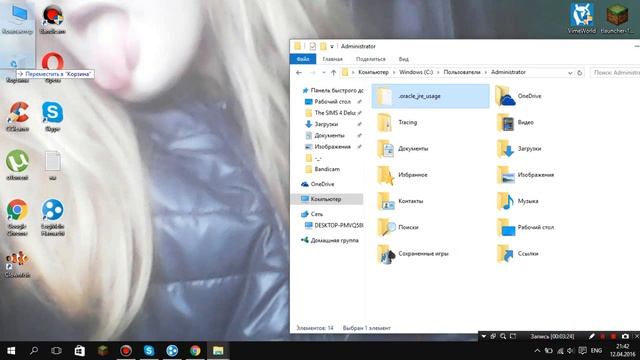640x360 pixels.
Task: Go back in Explorer navigation
Action: [299, 73]
